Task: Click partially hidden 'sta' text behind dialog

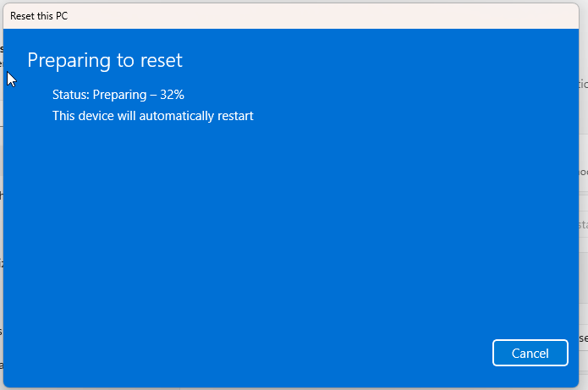Action: 583,225
